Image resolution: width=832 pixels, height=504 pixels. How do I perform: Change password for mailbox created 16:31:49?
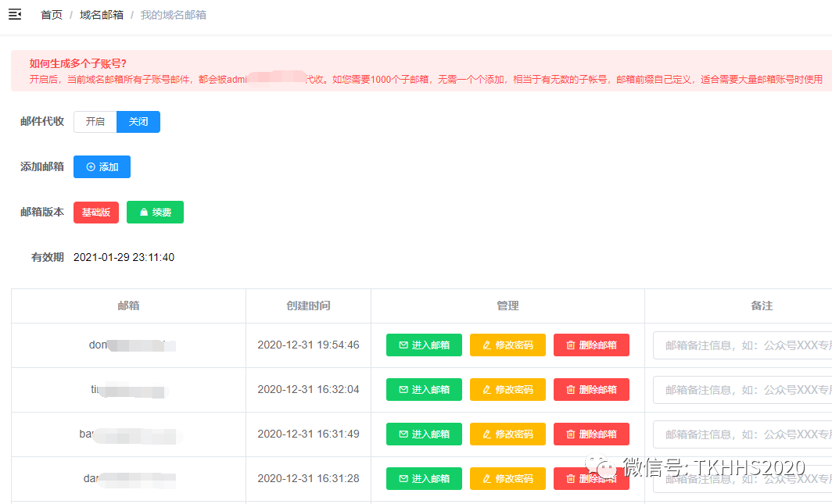[507, 434]
